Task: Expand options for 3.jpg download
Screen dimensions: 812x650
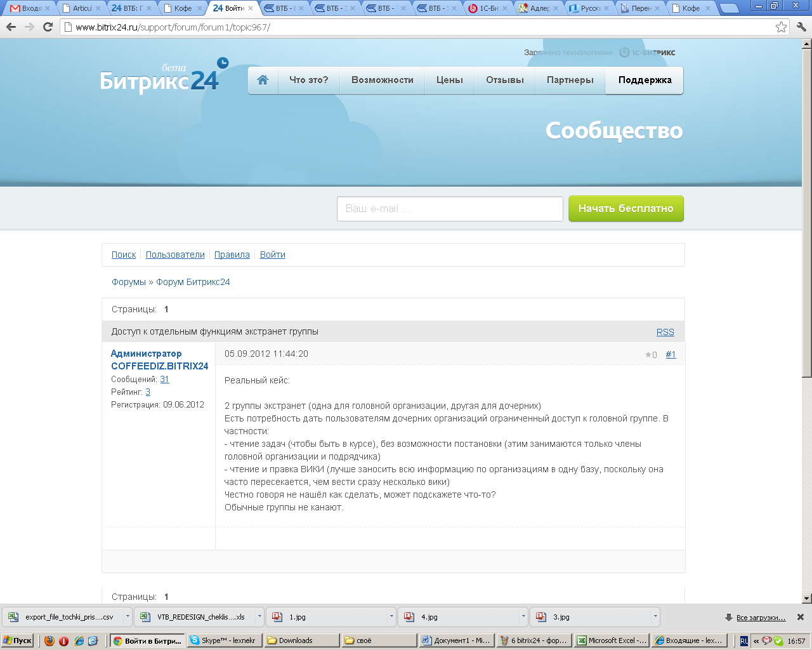Action: [655, 617]
